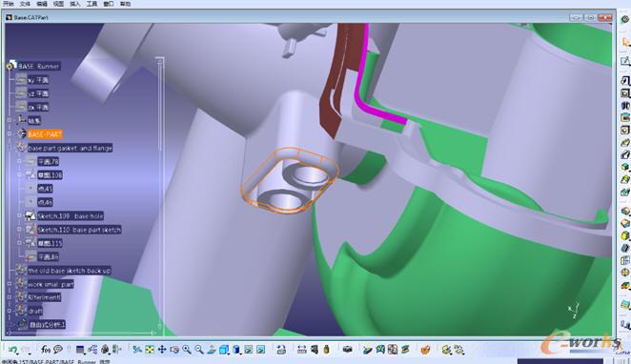Click the Undo arrow icon
The height and width of the screenshot is (364, 631).
click(x=12, y=350)
